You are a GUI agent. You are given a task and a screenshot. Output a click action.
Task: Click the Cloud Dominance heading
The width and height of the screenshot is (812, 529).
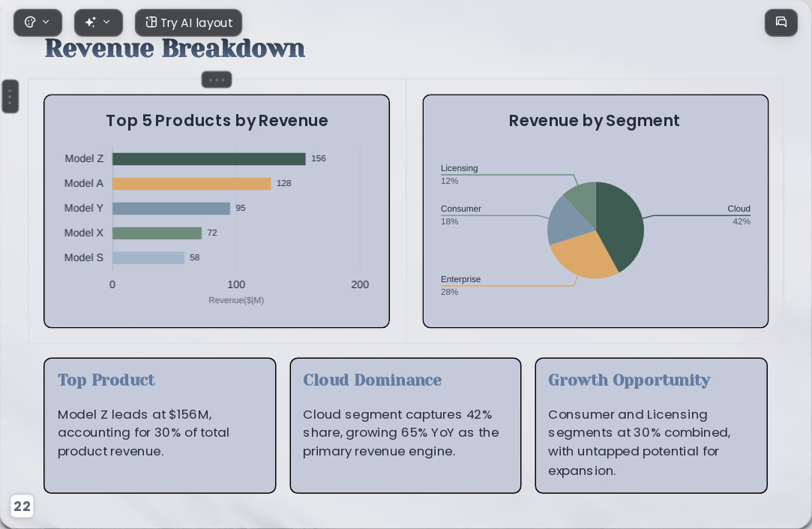373,380
